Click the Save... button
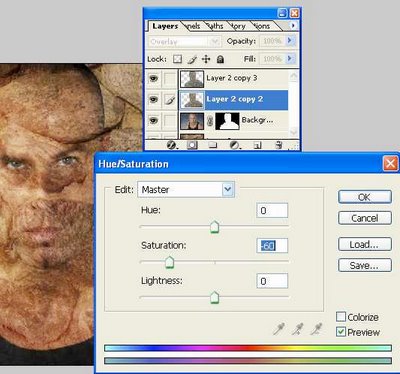Image resolution: width=400 pixels, height=374 pixels. pyautogui.click(x=365, y=265)
